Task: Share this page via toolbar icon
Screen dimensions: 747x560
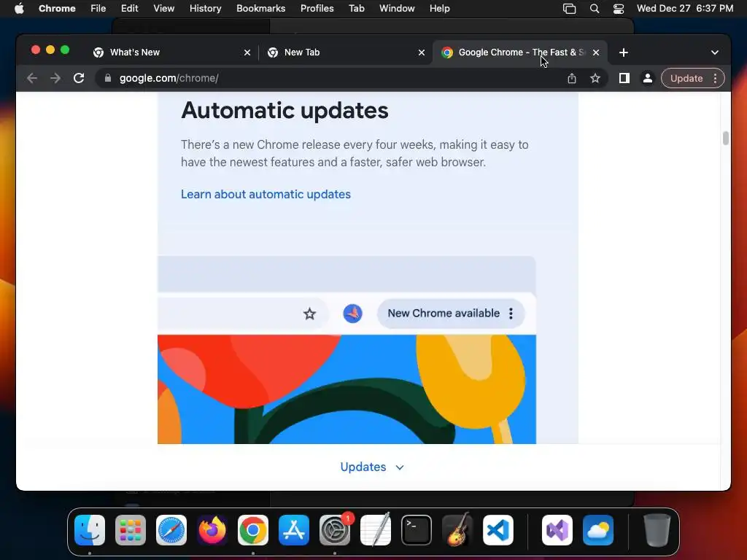Action: tap(572, 78)
